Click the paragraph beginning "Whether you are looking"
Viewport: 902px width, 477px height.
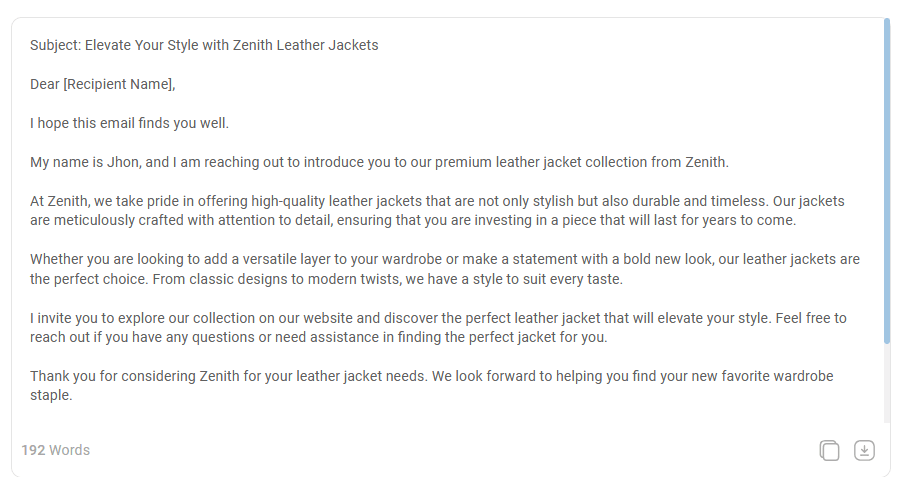[445, 269]
